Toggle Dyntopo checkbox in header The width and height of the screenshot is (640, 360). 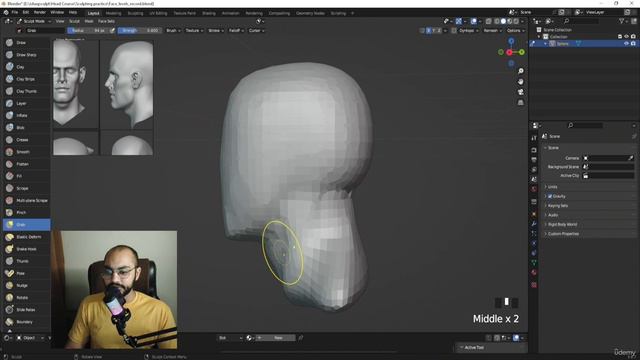pos(454,31)
